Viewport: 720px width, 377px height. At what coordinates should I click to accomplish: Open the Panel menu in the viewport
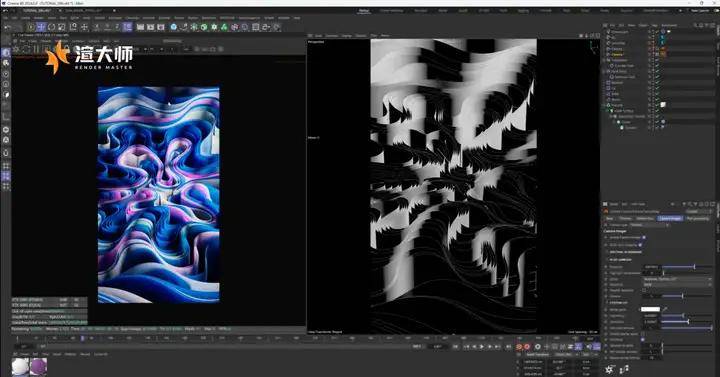385,35
